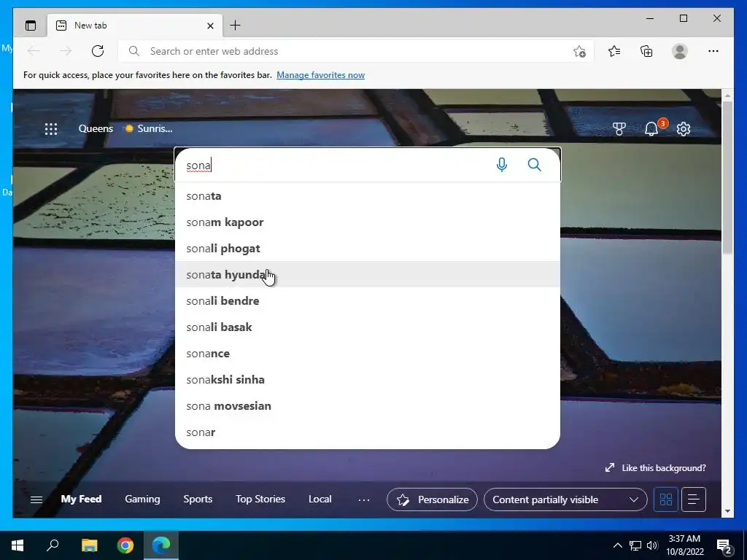Switch feed to grid view
Viewport: 747px width, 560px height.
pyautogui.click(x=665, y=499)
